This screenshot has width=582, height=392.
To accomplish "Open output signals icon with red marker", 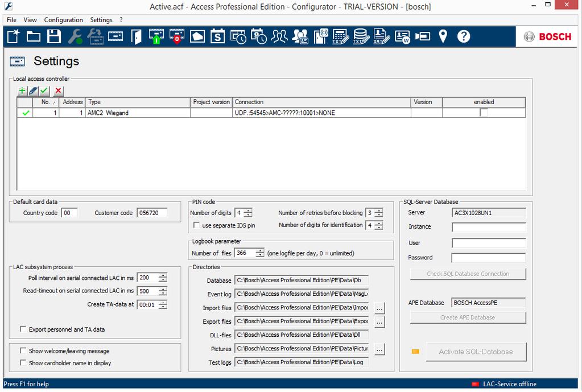I will tap(177, 36).
